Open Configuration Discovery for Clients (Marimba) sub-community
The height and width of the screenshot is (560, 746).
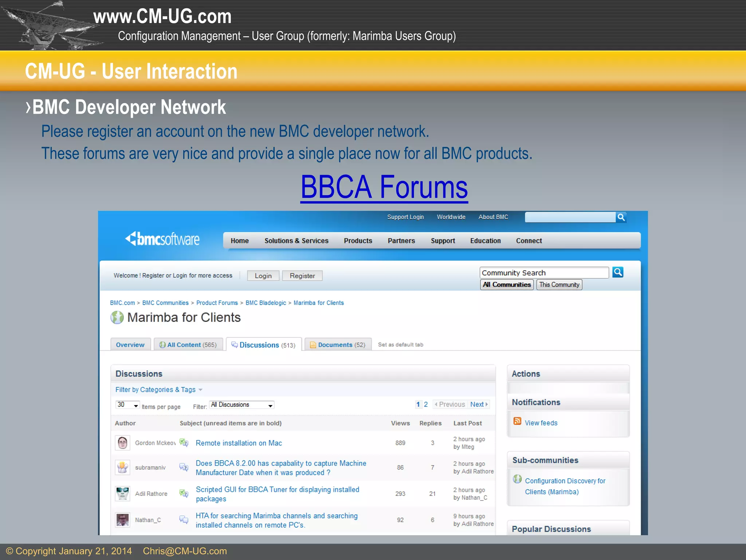point(565,486)
